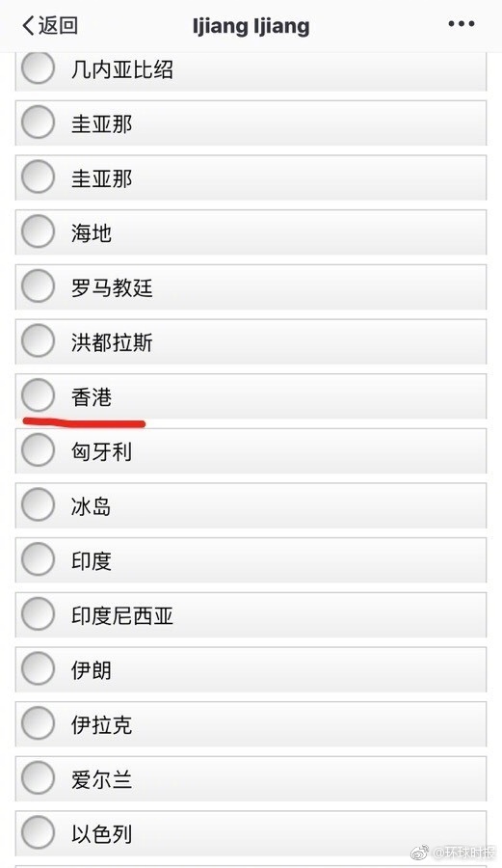The width and height of the screenshot is (502, 868).
Task: Click the ljiang ljiang page title
Action: point(251,26)
